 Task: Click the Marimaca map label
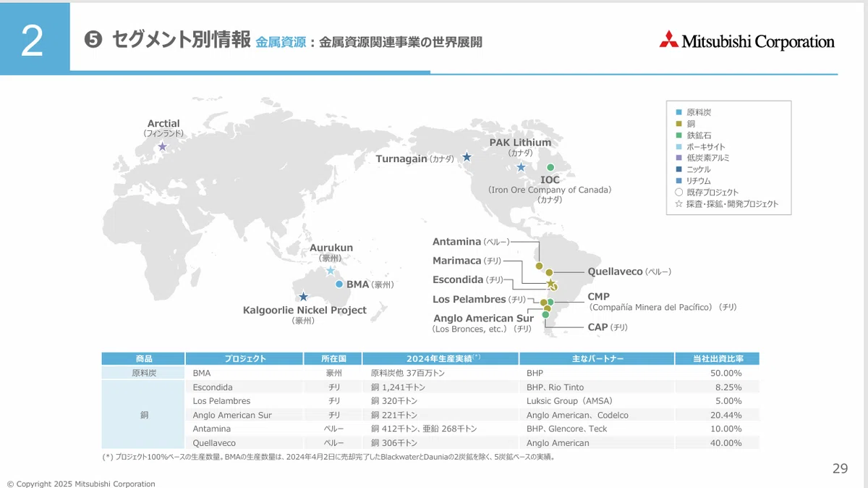point(457,261)
